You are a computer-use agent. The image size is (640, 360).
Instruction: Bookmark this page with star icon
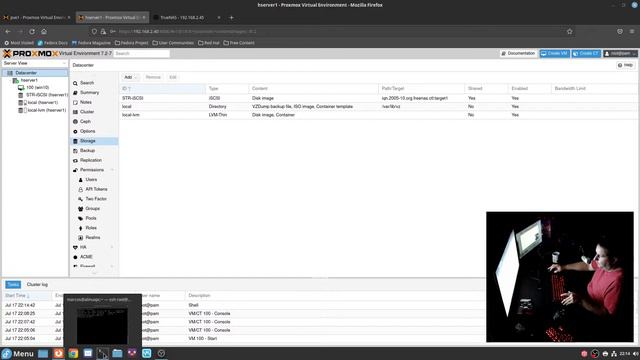click(x=569, y=31)
